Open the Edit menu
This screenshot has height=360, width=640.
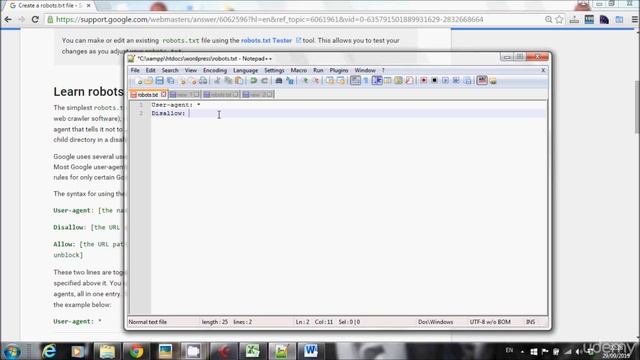(151, 70)
